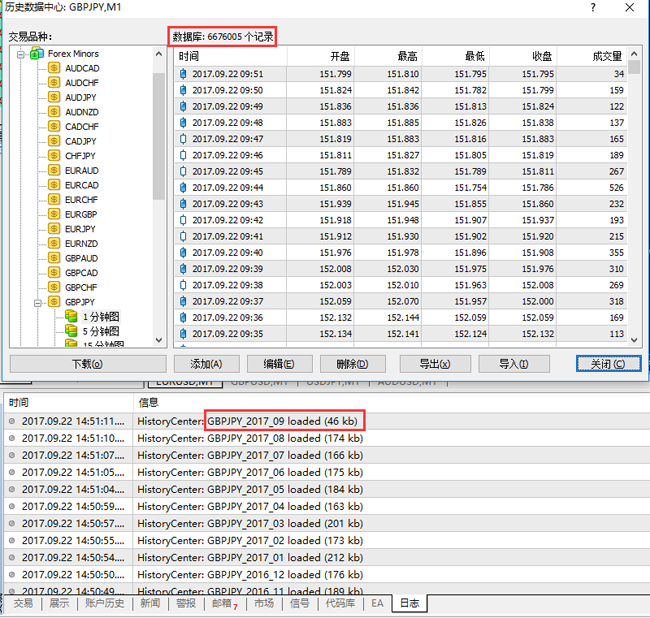
Task: Click the candle icon of the 09:42 bar
Action: 183,220
